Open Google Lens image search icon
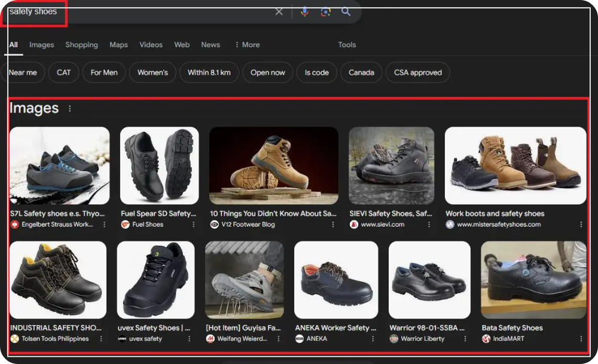 [x=325, y=12]
